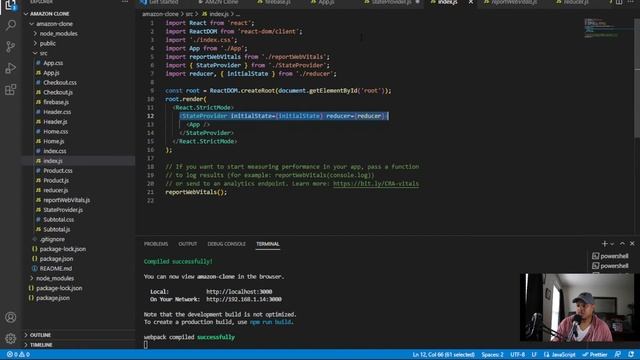Show errors and warnings count in status bar
The height and width of the screenshot is (360, 640).
point(18,354)
